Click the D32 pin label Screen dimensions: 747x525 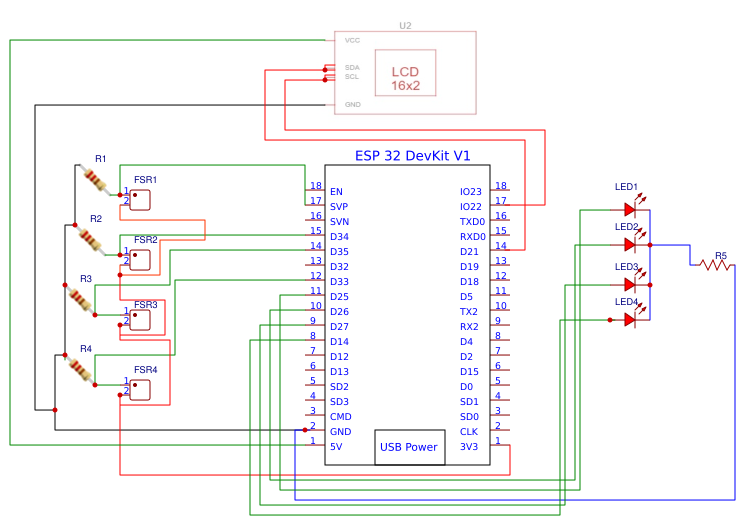(339, 267)
